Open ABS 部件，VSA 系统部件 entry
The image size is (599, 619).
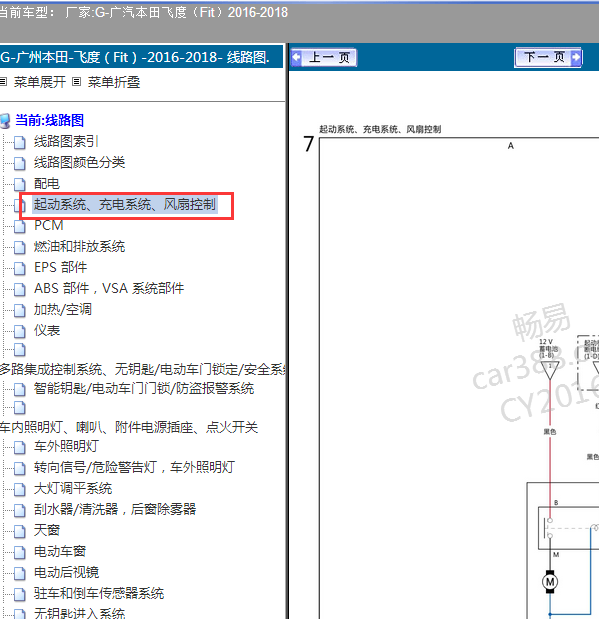[x=109, y=289]
